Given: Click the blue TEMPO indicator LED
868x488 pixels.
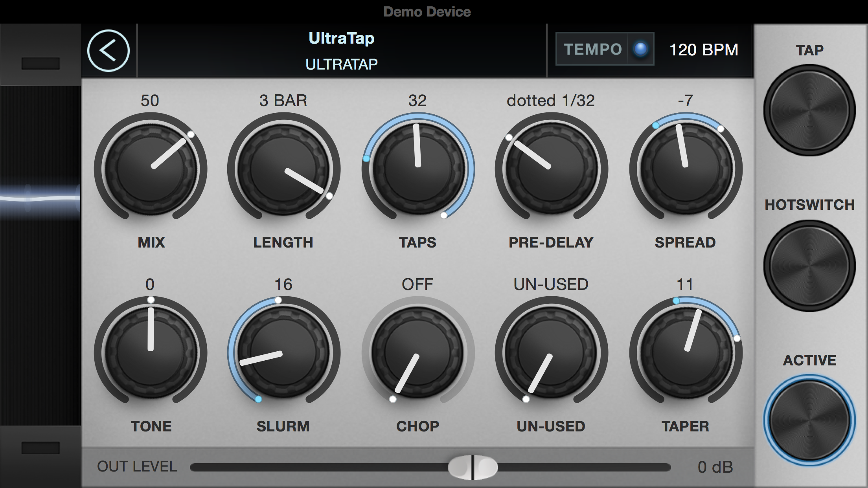Looking at the screenshot, I should tap(640, 50).
